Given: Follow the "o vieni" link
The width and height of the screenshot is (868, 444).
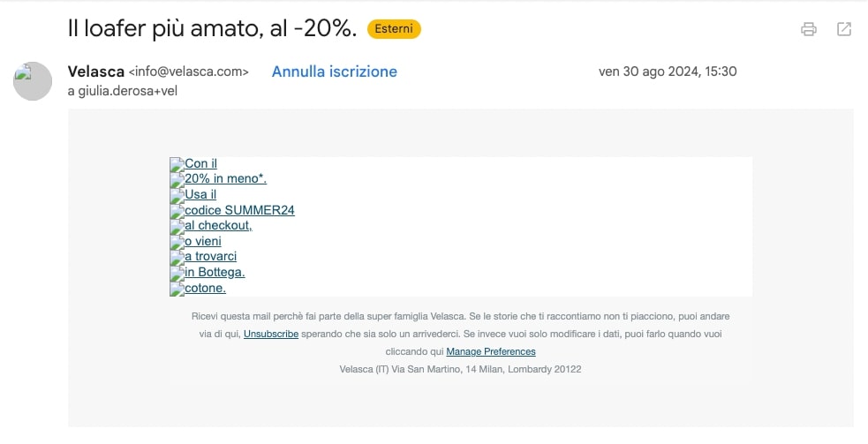Looking at the screenshot, I should point(203,241).
